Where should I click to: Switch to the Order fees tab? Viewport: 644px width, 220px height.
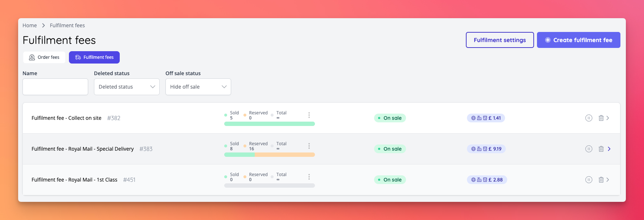coord(44,57)
